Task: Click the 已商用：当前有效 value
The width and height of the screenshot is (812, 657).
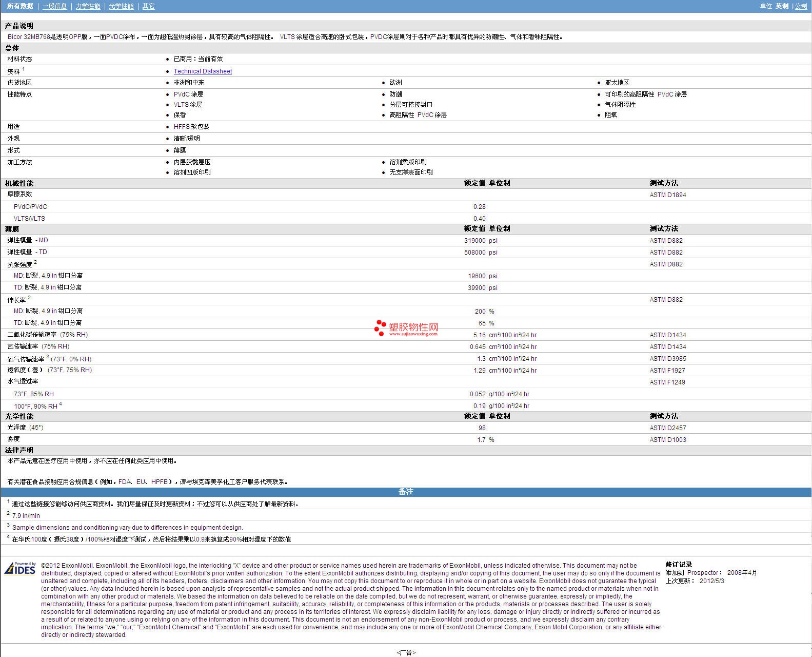Action: (x=198, y=59)
